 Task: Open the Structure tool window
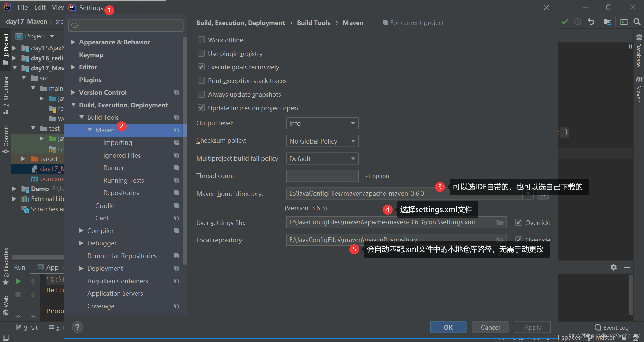tap(6, 96)
